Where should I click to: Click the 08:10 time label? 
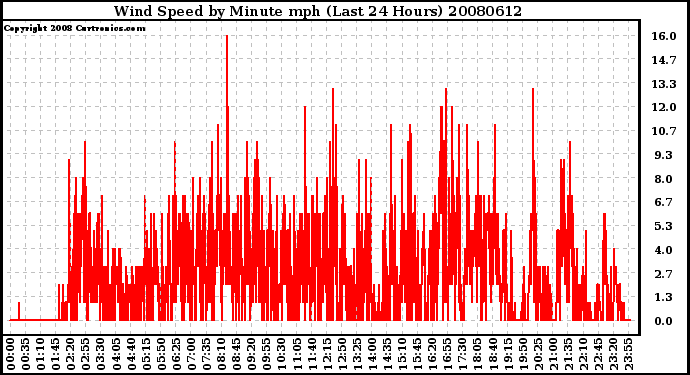click(221, 355)
